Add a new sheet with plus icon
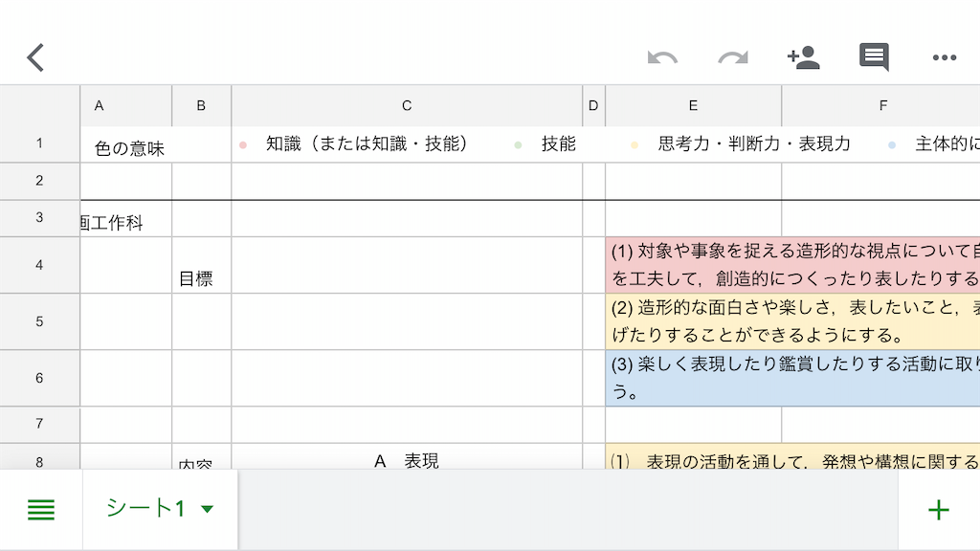 pos(939,510)
